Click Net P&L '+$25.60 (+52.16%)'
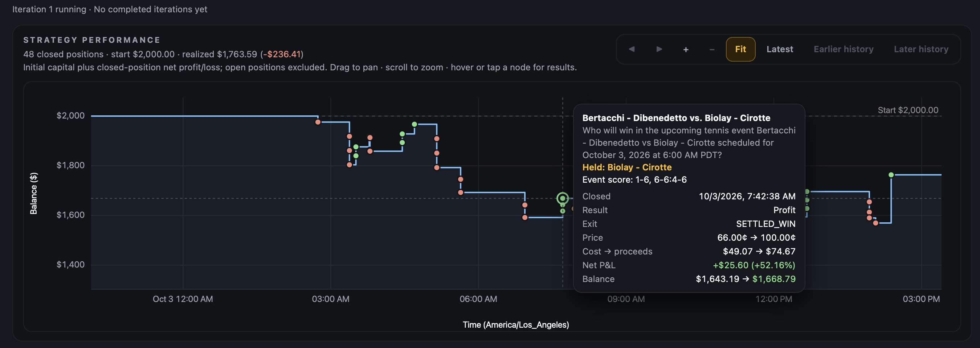980x348 pixels. pyautogui.click(x=754, y=265)
